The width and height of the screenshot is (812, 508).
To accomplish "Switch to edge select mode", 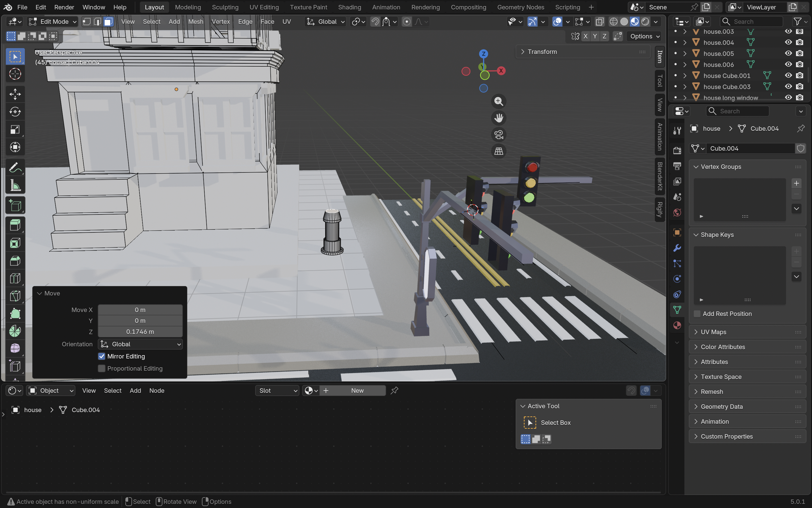I will point(97,22).
